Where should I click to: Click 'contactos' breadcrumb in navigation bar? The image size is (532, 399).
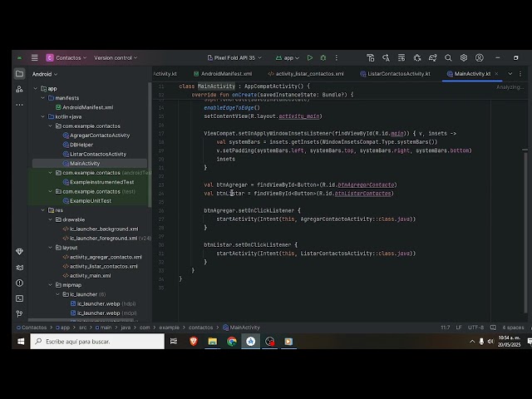tap(201, 328)
